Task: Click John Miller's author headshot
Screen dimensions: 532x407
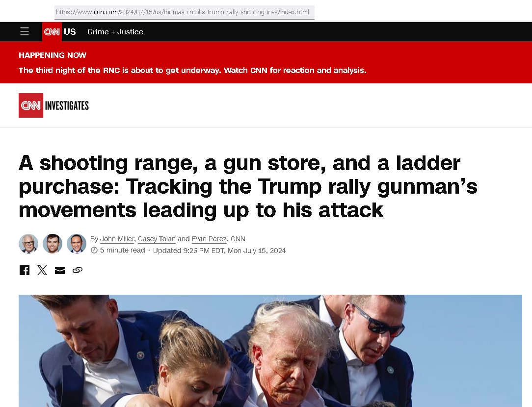Action: pos(28,244)
